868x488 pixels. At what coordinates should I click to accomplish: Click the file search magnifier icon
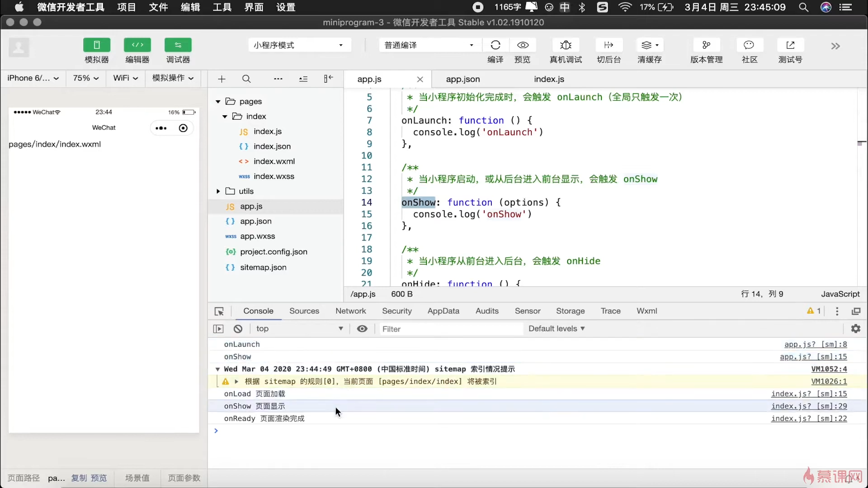point(246,79)
